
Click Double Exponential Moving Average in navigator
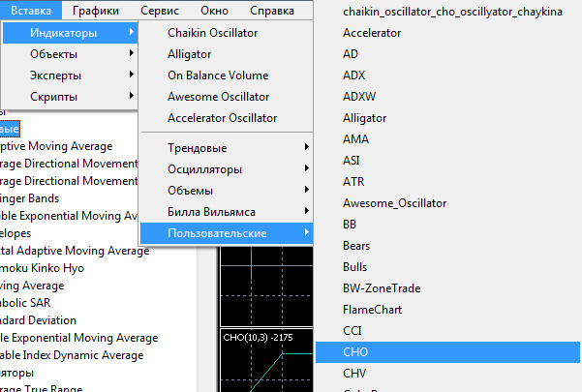tap(69, 216)
